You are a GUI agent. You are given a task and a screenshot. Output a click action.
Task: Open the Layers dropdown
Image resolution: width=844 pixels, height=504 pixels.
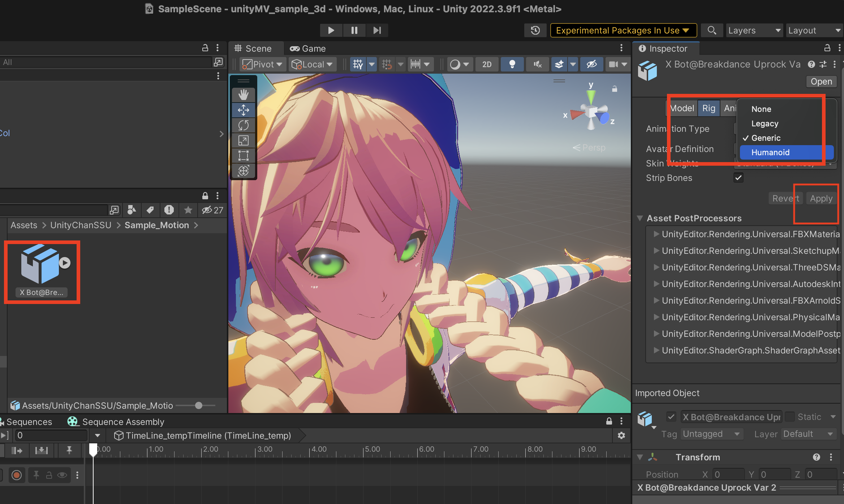click(754, 30)
